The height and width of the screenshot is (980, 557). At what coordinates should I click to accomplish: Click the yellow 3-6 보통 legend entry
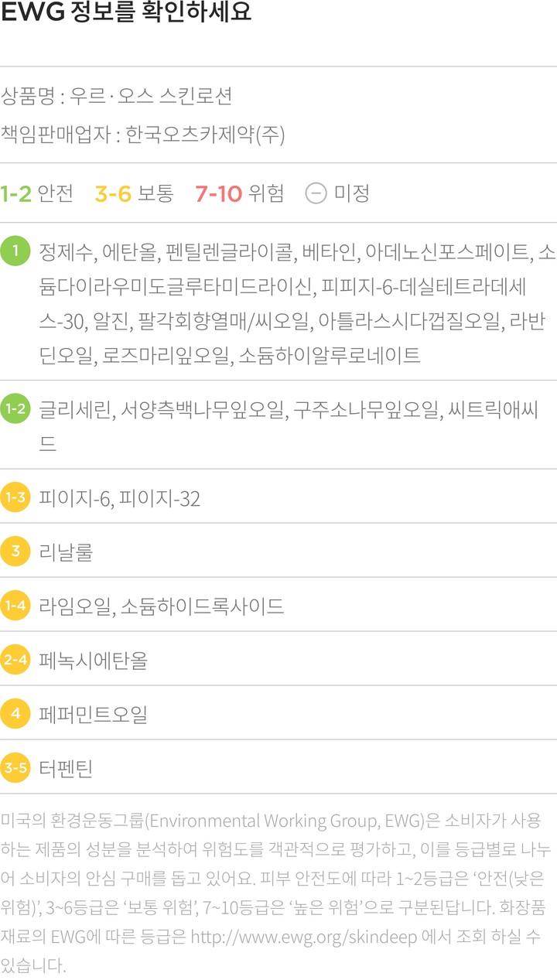(x=134, y=193)
